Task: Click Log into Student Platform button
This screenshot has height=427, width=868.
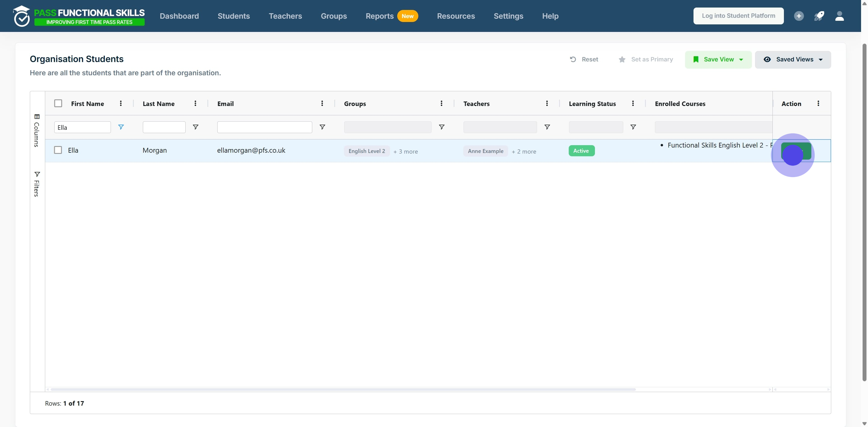Action: click(738, 16)
